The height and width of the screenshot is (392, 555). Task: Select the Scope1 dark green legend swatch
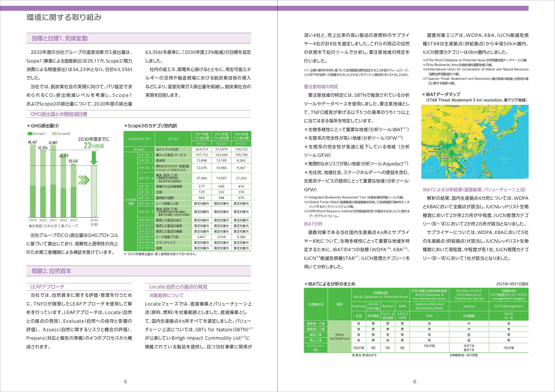[x=30, y=134]
